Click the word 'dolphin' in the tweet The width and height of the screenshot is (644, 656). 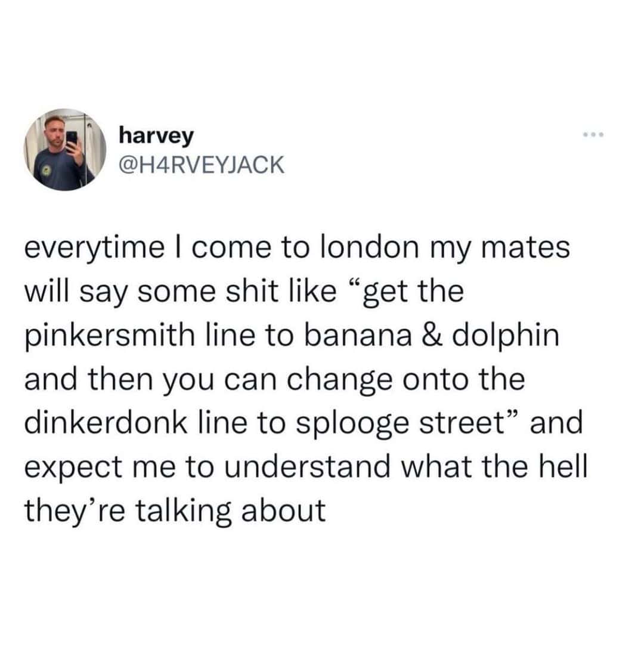506,336
